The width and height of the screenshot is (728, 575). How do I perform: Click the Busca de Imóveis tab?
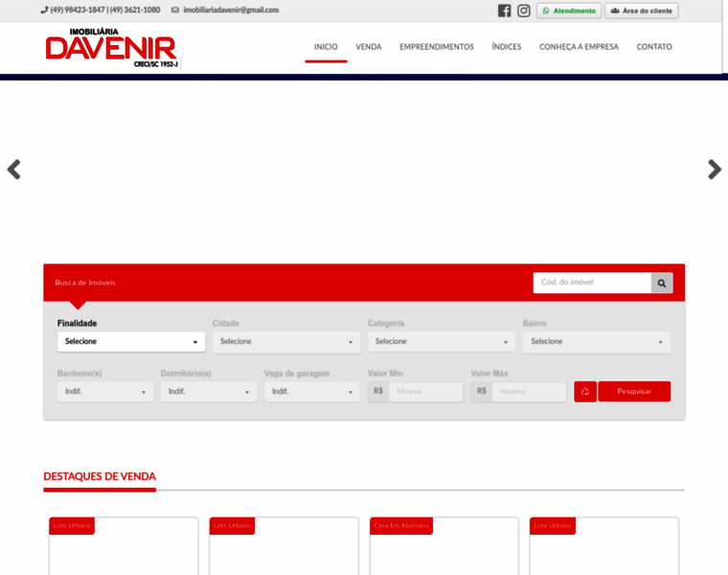pos(85,283)
